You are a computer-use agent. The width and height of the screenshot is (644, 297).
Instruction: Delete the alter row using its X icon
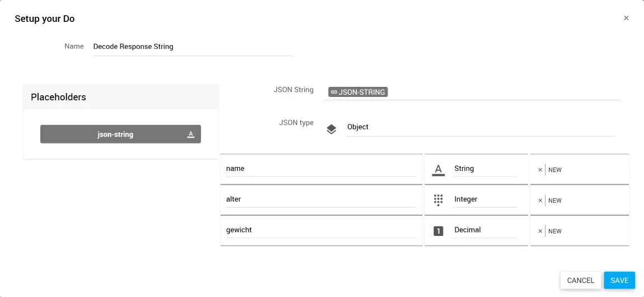pos(540,201)
